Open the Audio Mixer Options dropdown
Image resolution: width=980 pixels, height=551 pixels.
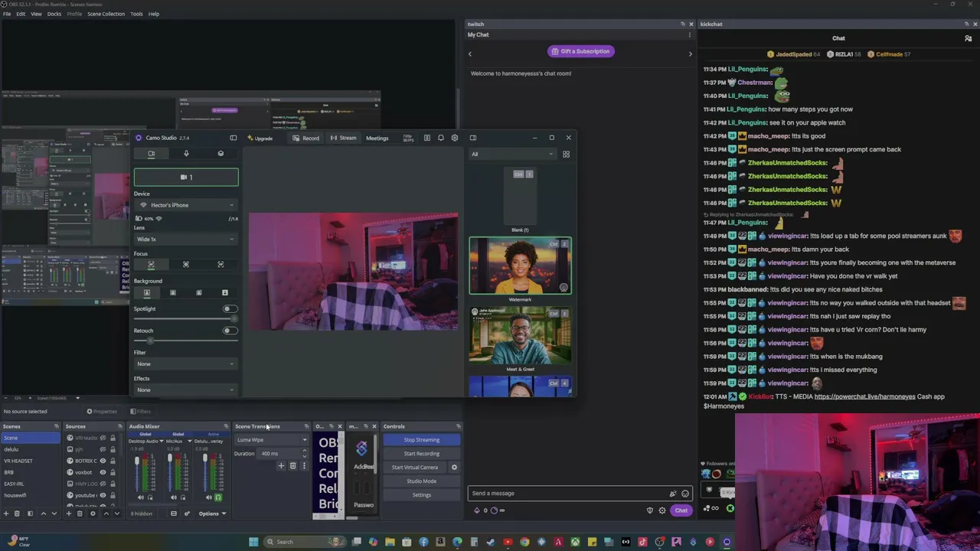(x=212, y=514)
